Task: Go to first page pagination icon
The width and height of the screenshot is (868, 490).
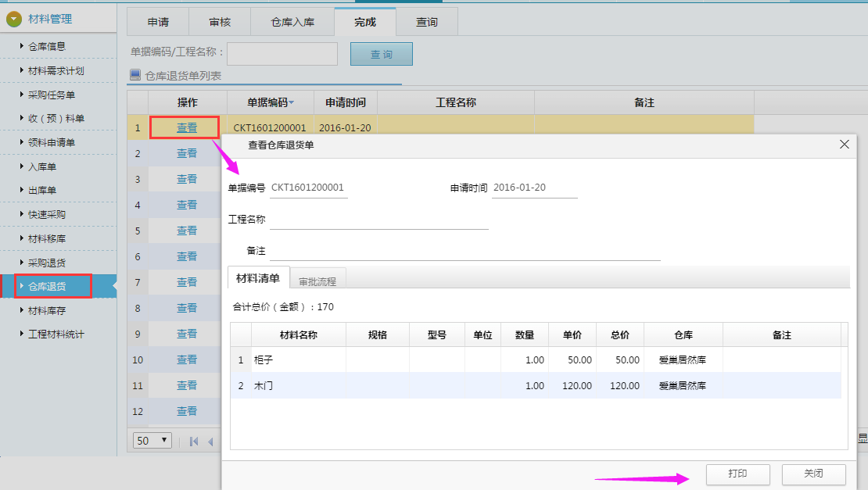Action: 194,442
